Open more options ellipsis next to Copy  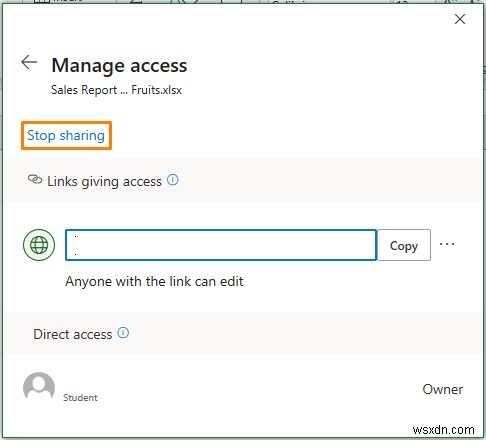(447, 244)
